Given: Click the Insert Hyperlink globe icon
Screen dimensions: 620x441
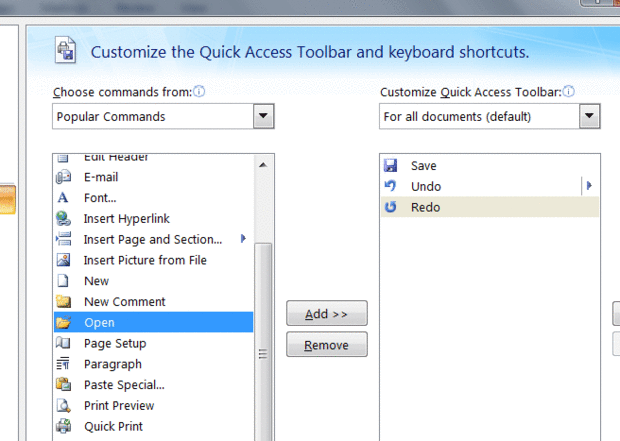Looking at the screenshot, I should point(64,219).
